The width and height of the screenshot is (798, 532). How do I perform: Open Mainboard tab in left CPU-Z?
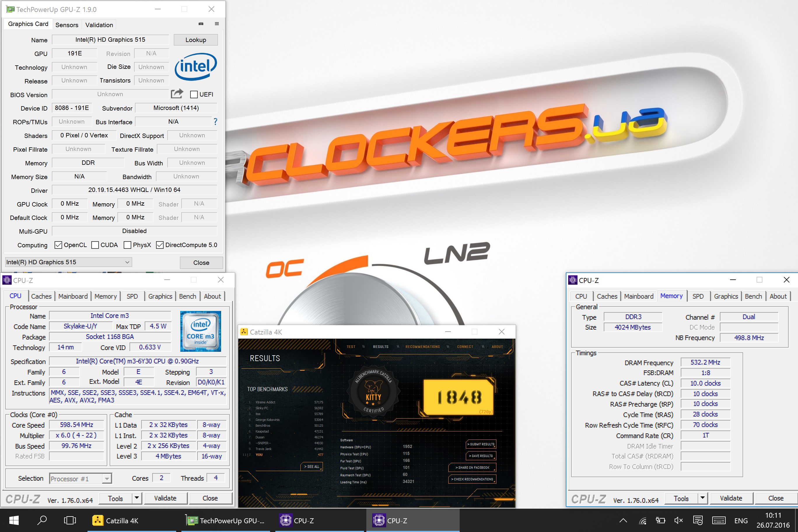pos(73,296)
